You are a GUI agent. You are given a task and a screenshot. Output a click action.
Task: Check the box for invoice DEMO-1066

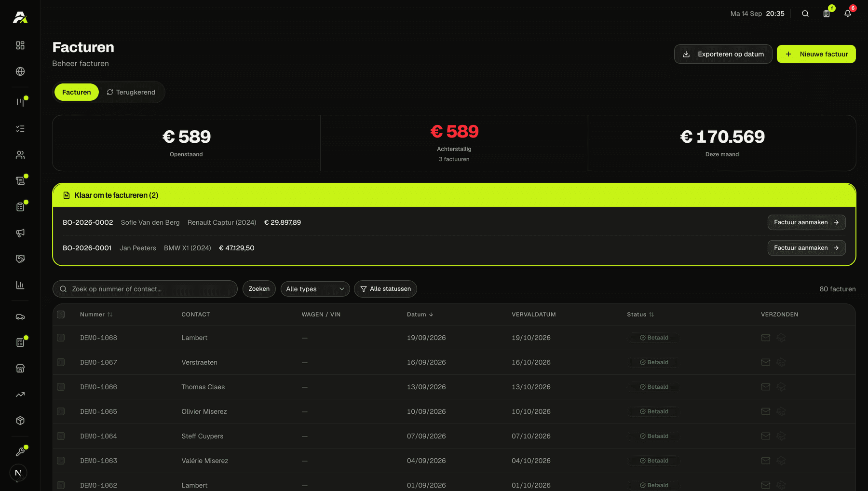coord(61,387)
